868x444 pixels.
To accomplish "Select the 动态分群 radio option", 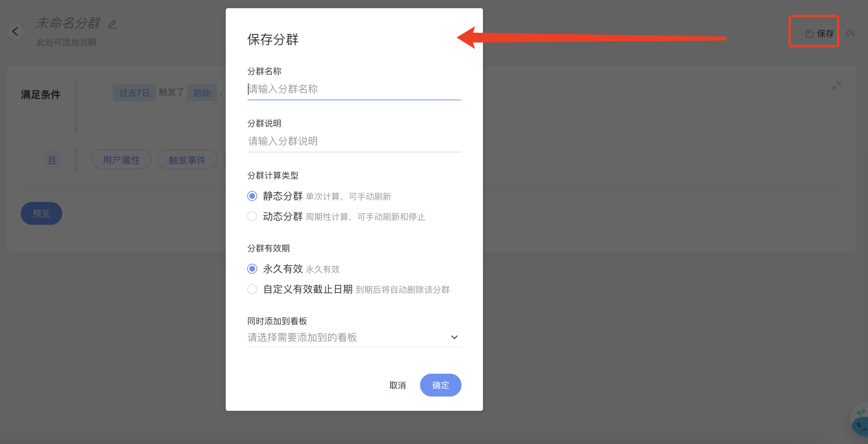I will pyautogui.click(x=252, y=216).
